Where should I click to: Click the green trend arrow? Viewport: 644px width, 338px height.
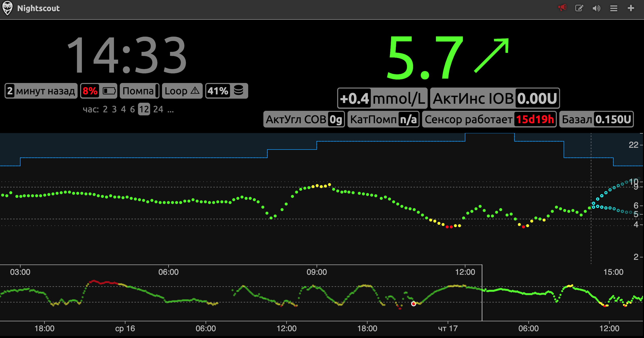[x=491, y=56]
